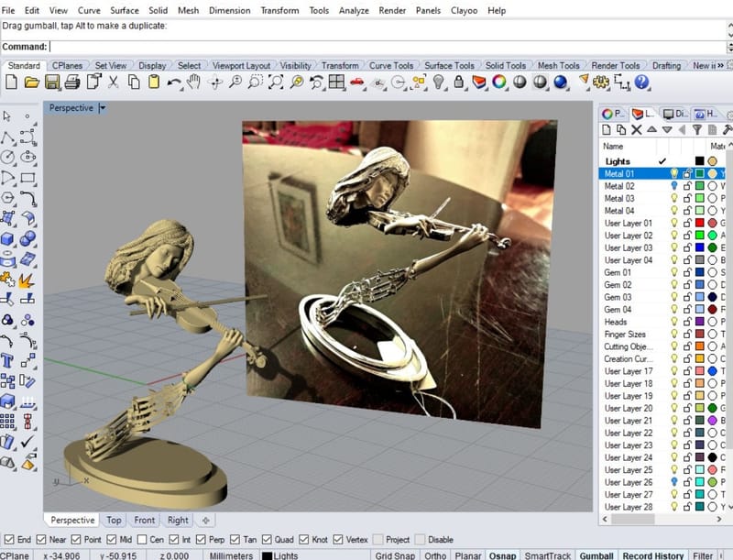Delete layer with the X icon

636,130
